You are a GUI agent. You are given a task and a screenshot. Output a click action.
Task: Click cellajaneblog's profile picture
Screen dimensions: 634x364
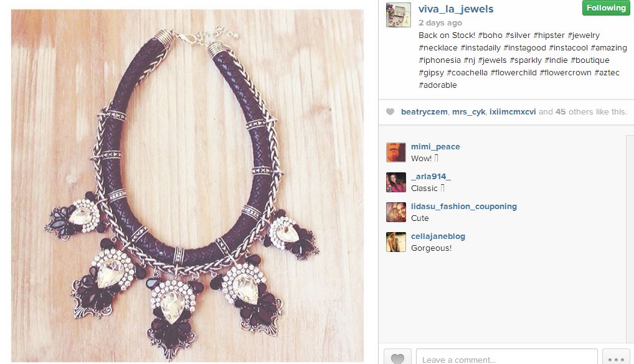tap(396, 242)
